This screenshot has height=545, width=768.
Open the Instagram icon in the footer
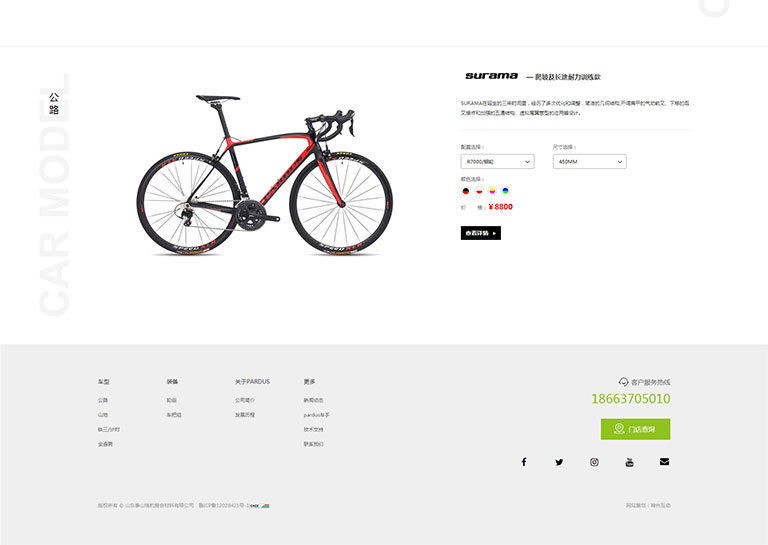pyautogui.click(x=594, y=462)
